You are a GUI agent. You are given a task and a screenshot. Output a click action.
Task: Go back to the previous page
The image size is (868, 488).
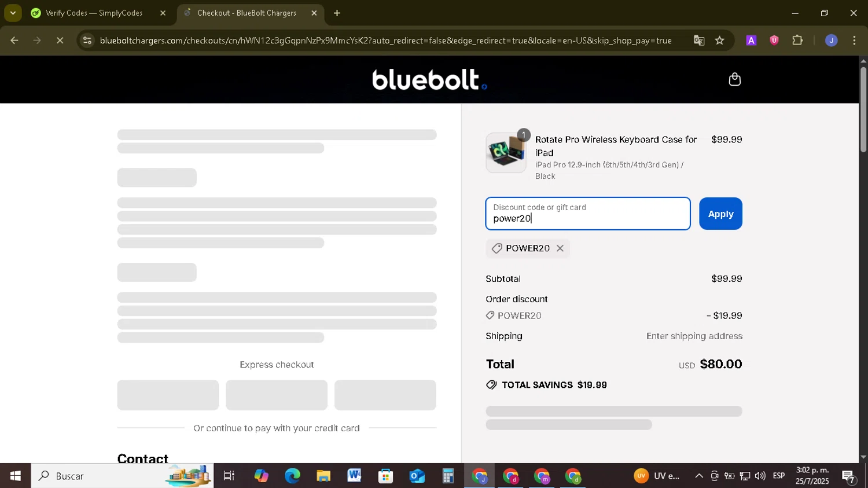click(14, 41)
